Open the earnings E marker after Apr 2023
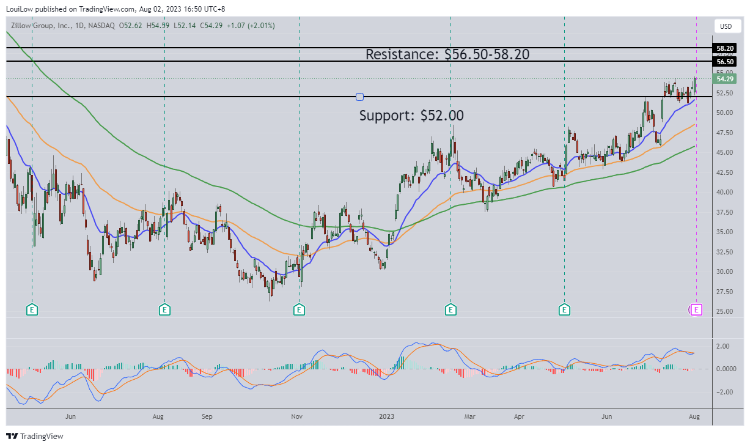Viewport: 750px width, 447px height. 564,310
